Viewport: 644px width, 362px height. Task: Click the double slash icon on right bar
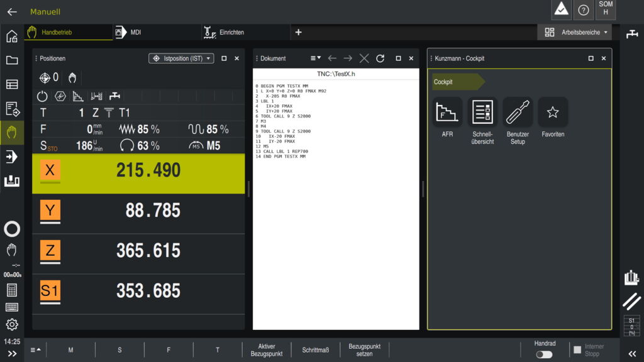tap(631, 301)
